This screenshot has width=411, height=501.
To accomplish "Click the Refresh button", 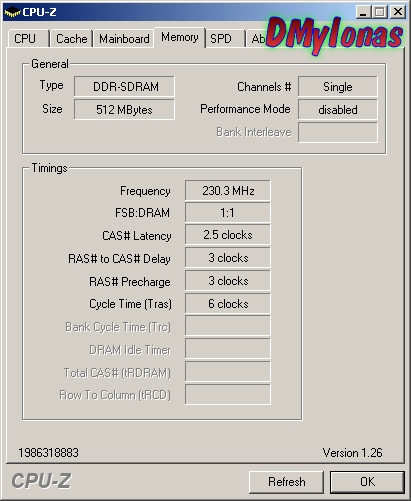I will (286, 482).
